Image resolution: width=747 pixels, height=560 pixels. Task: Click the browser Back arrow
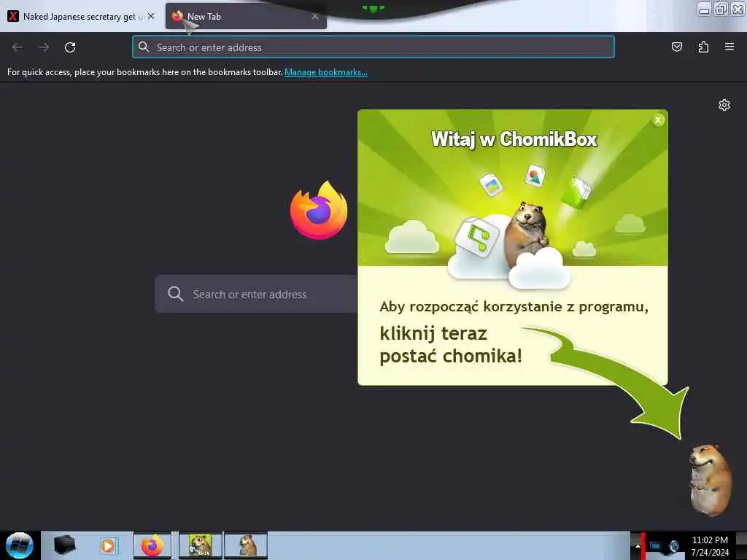pyautogui.click(x=18, y=47)
